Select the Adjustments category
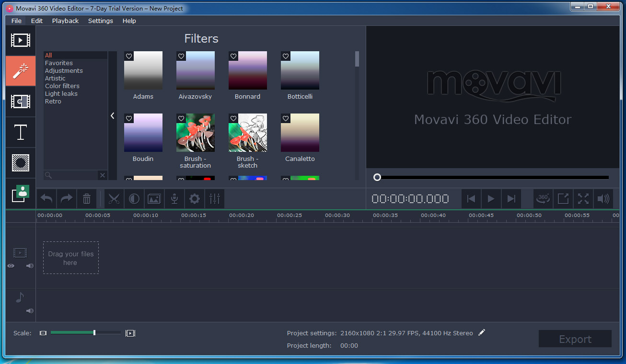 pyautogui.click(x=64, y=71)
